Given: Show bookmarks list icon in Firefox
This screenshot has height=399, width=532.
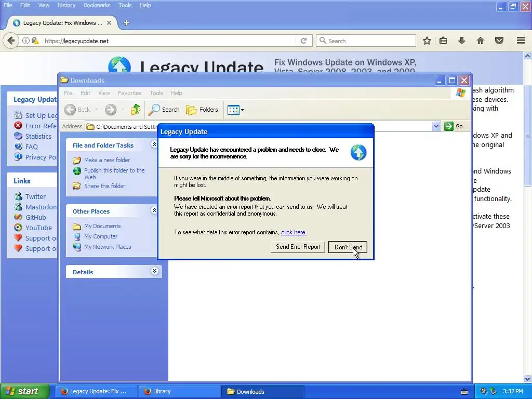Looking at the screenshot, I should pos(443,41).
